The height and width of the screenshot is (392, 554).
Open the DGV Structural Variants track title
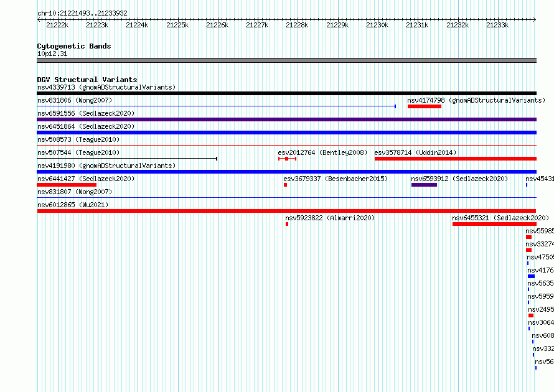point(87,80)
